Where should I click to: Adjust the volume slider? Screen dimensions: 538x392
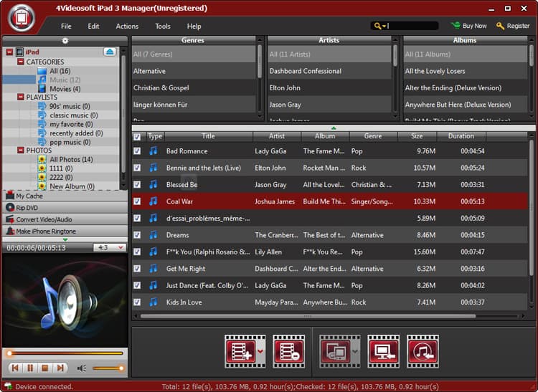point(108,368)
